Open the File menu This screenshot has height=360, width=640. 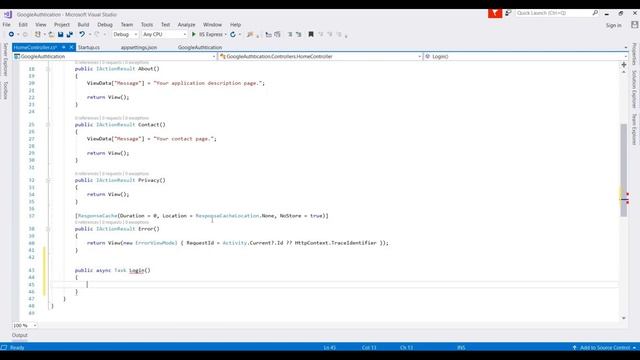(7, 24)
